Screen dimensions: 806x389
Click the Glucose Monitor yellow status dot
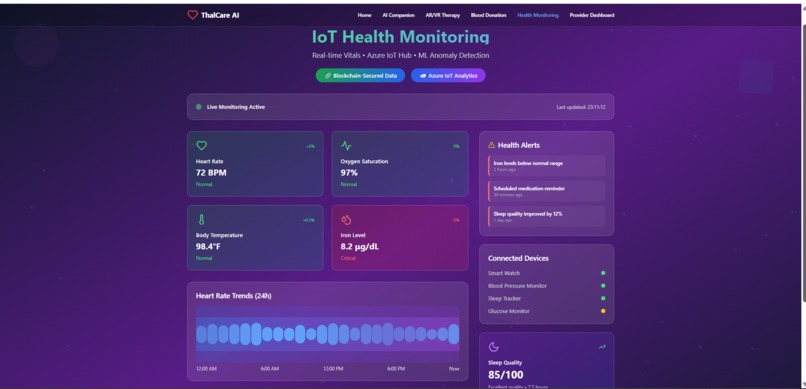[x=603, y=311]
